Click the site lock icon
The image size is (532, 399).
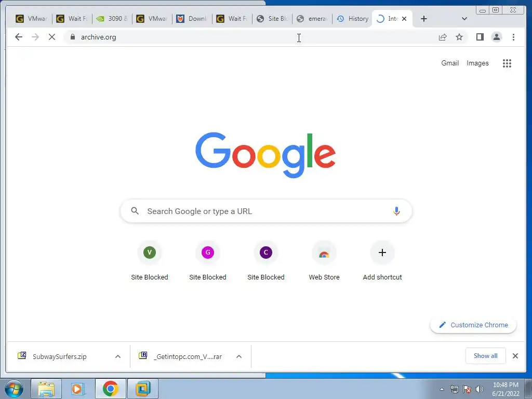click(x=72, y=37)
